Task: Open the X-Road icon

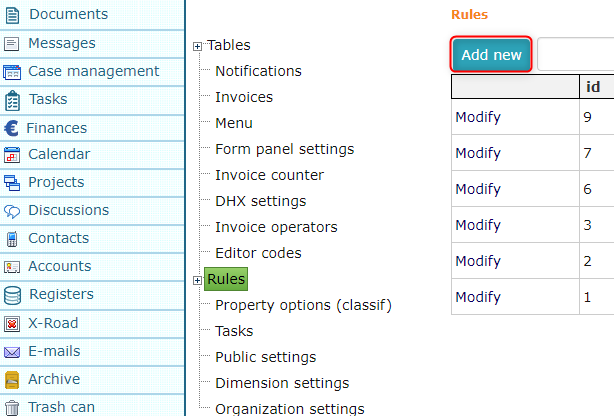Action: (x=12, y=324)
